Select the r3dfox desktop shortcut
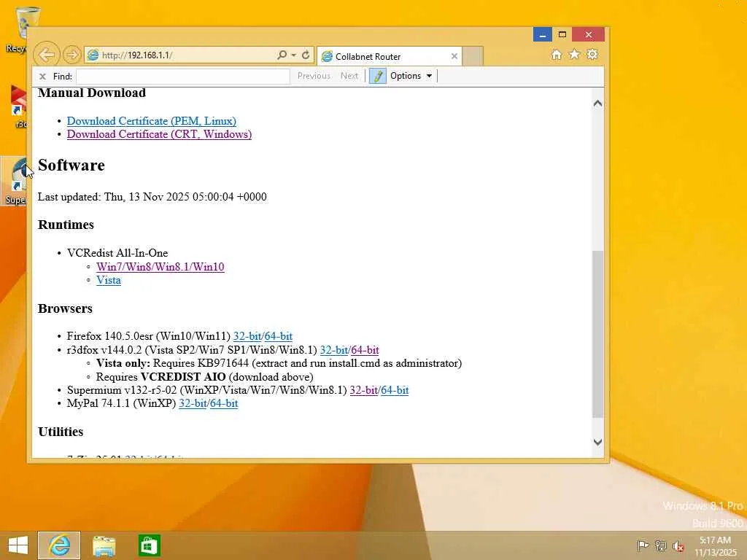This screenshot has height=560, width=747. click(17, 106)
